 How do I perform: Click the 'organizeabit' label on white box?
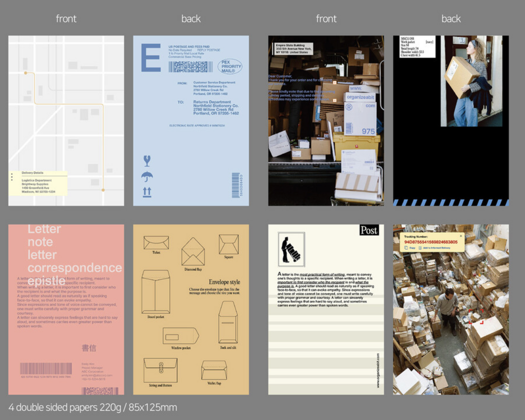click(360, 97)
